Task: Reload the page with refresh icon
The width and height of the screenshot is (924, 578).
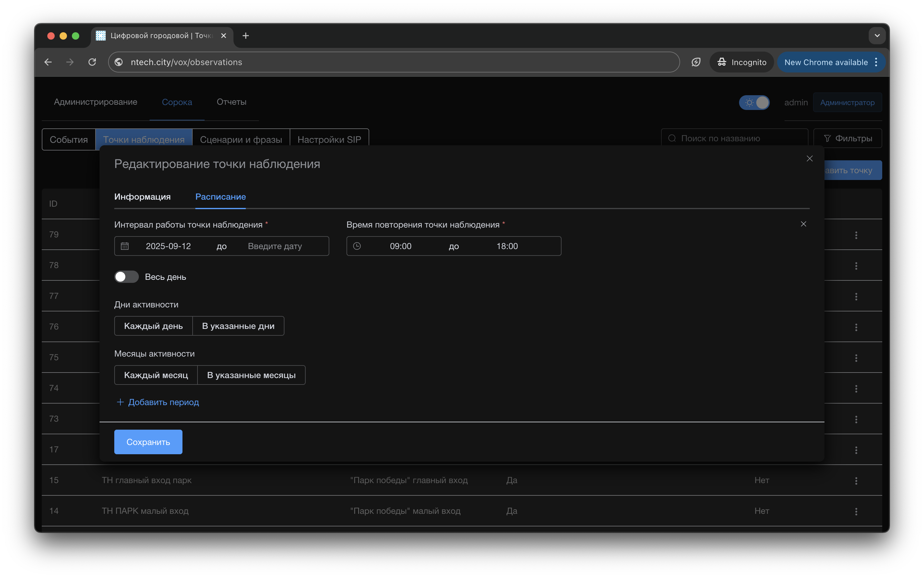Action: coord(92,62)
